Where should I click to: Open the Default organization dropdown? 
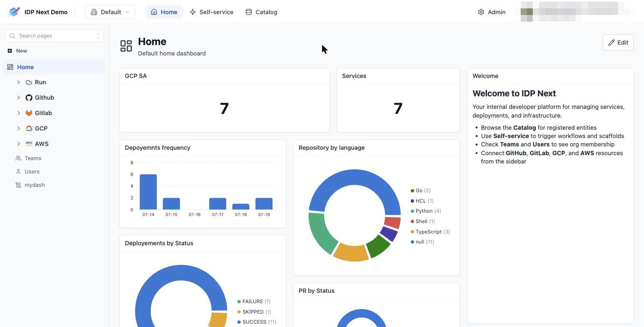tap(110, 12)
